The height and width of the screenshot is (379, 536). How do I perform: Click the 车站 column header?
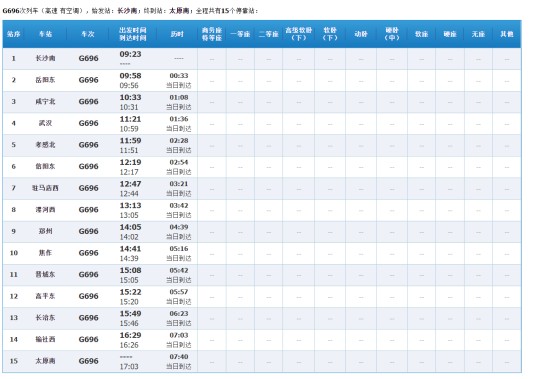[x=45, y=34]
